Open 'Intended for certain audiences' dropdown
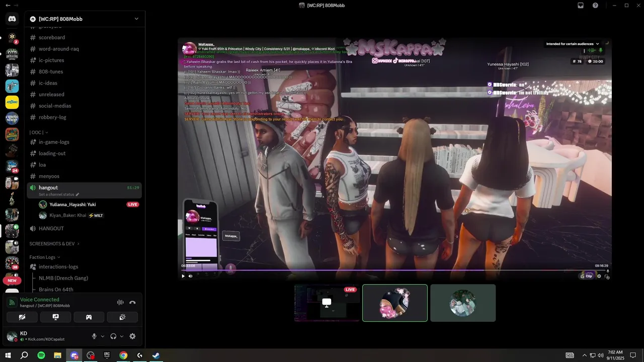Image resolution: width=644 pixels, height=362 pixels. (573, 44)
